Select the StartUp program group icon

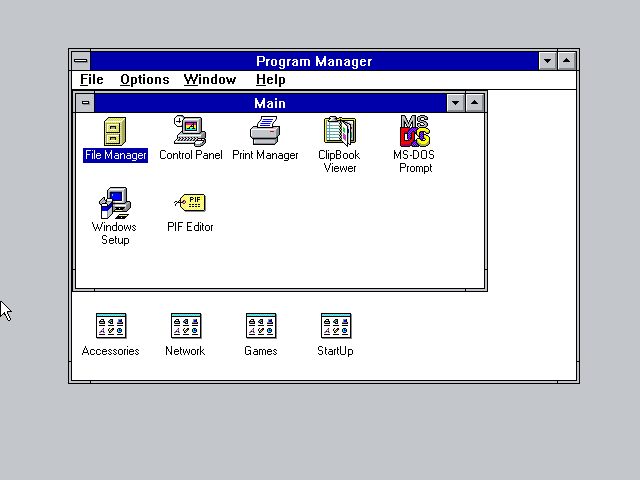[336, 326]
